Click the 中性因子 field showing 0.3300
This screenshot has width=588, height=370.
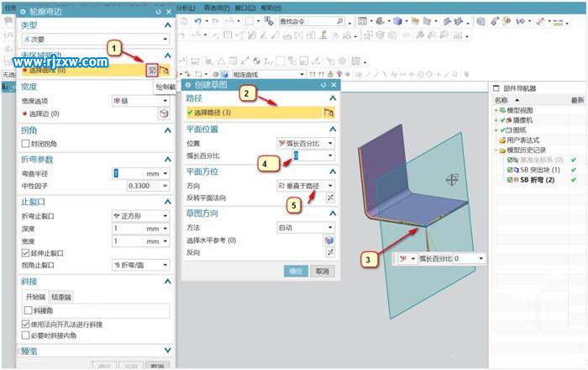click(144, 186)
